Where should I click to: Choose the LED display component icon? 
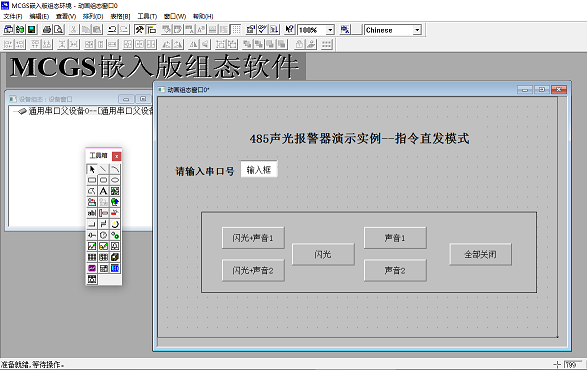coord(115,268)
